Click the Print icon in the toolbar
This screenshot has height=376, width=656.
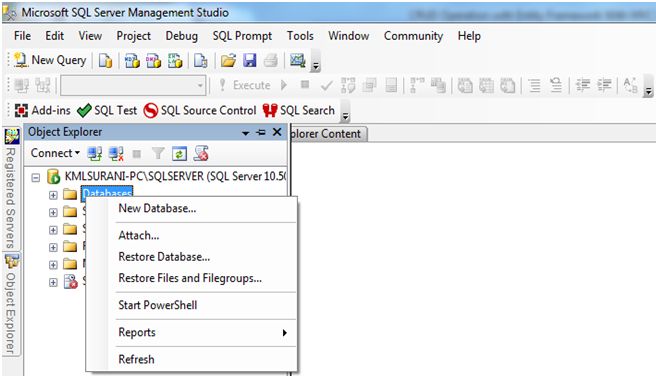click(271, 61)
